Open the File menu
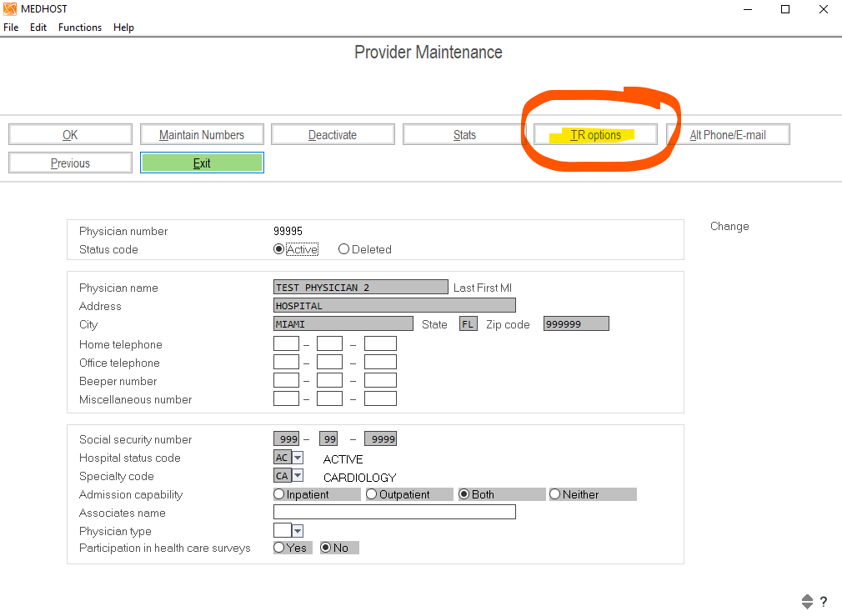 11,28
